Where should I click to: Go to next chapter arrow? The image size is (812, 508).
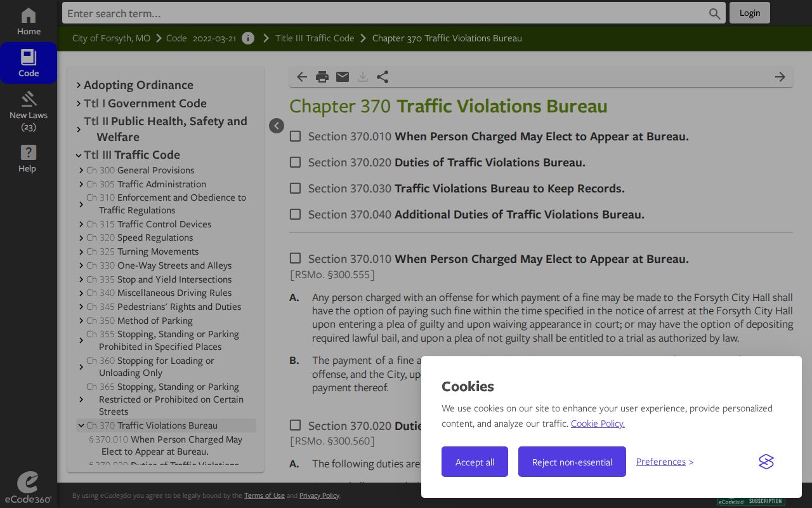tap(780, 77)
